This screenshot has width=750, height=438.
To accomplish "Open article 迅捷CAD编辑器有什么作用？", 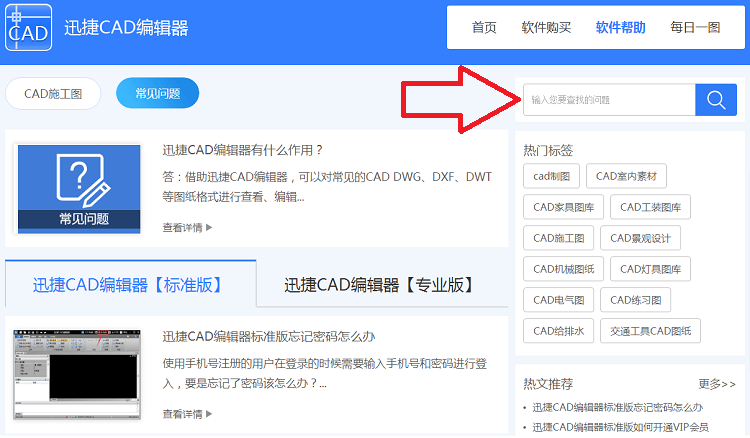I will (243, 150).
